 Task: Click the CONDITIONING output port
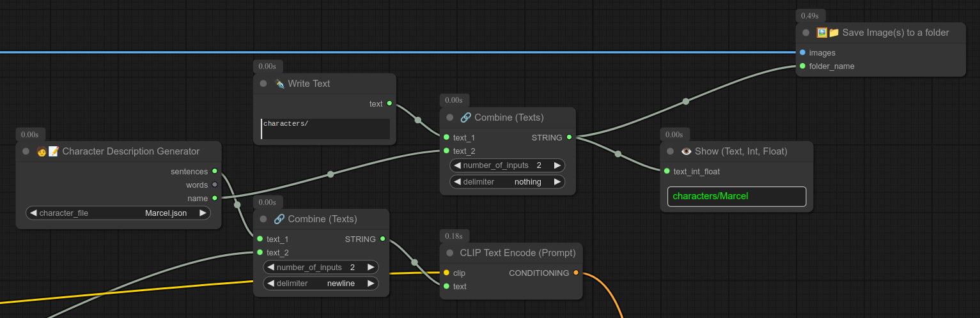576,273
